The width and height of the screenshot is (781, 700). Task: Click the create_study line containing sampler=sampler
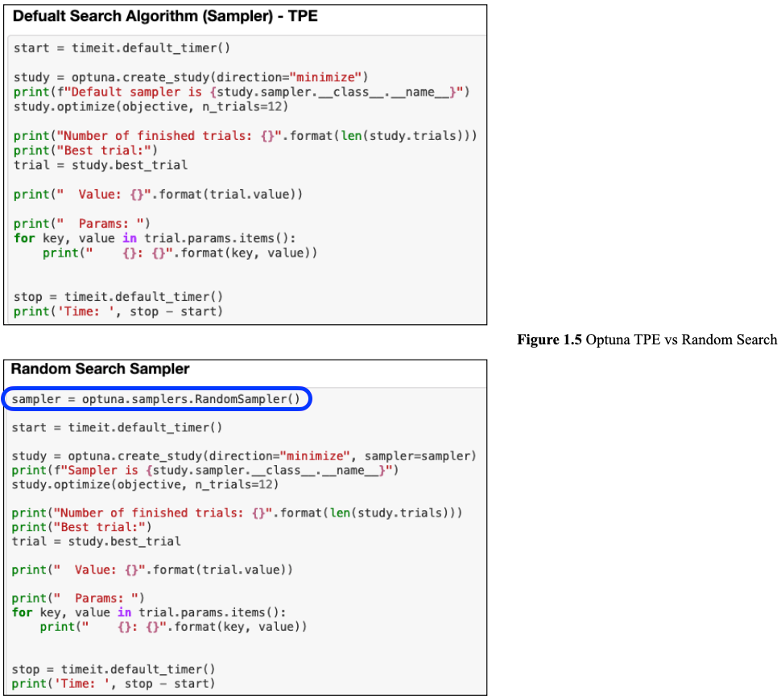(244, 456)
